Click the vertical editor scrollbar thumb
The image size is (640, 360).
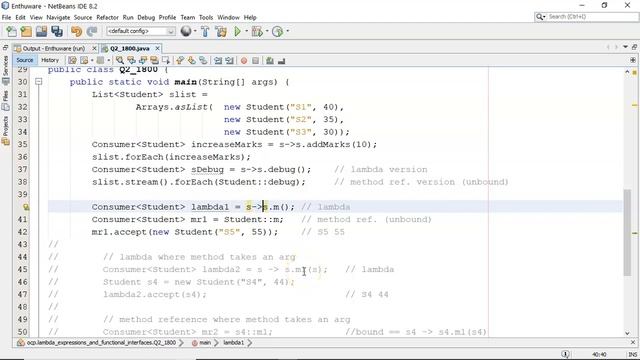[x=628, y=233]
